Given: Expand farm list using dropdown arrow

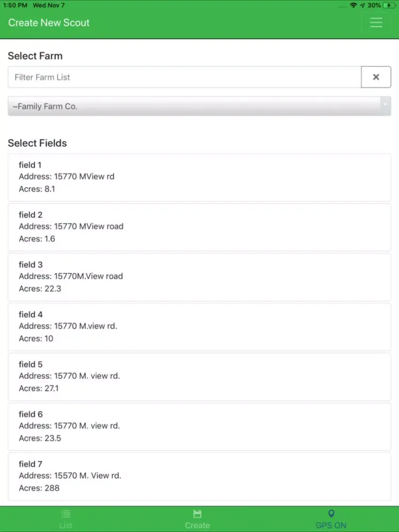Looking at the screenshot, I should coord(385,104).
